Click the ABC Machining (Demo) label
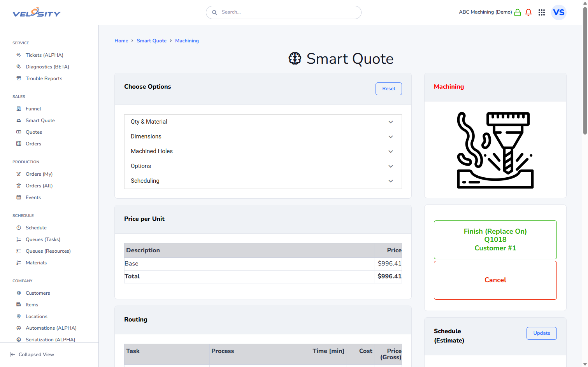The width and height of the screenshot is (588, 367). point(485,12)
